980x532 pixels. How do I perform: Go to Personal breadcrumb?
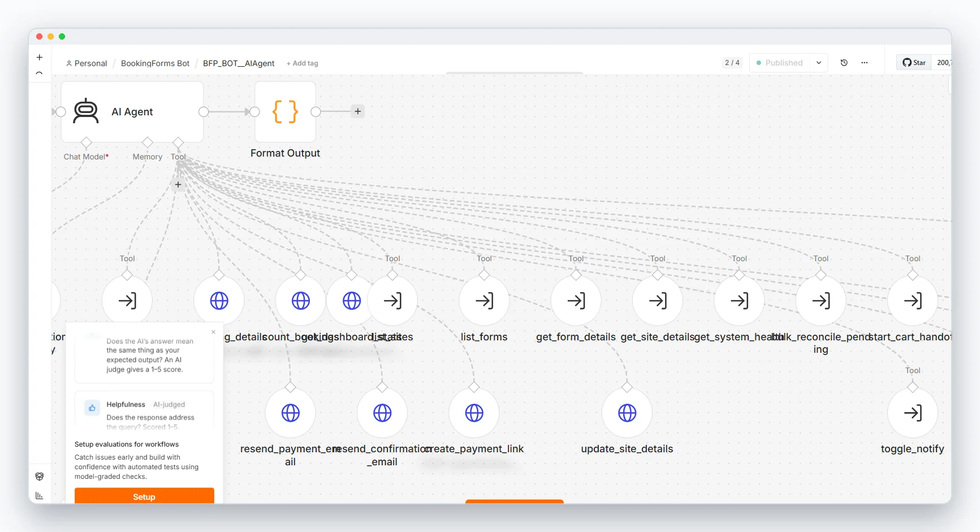click(87, 63)
